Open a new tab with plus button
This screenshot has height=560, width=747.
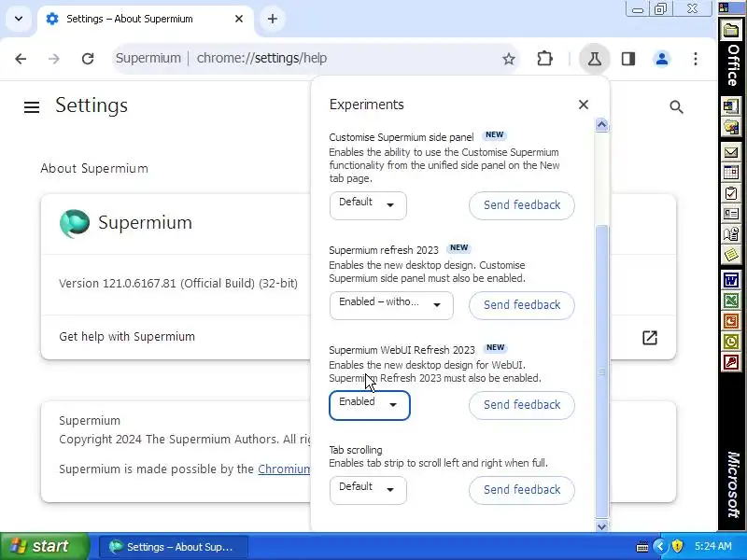click(x=272, y=19)
